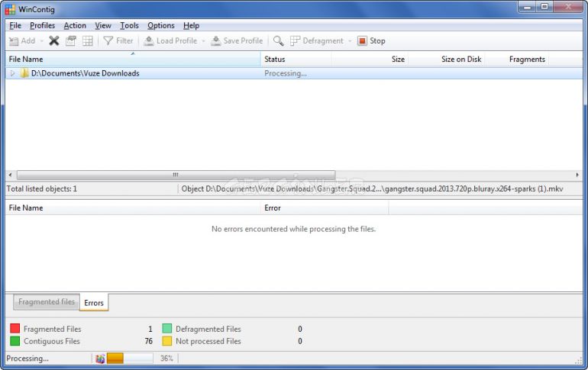This screenshot has height=370, width=588.
Task: Open the View menu
Action: coord(103,25)
